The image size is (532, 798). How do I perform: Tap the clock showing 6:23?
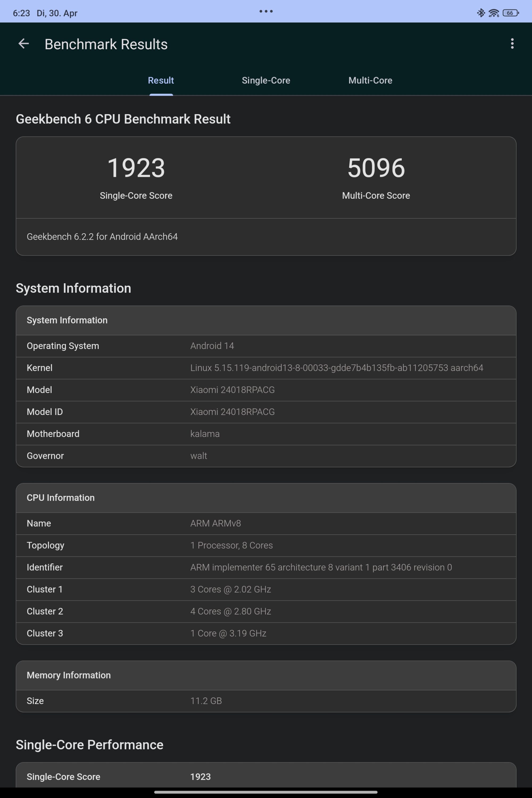(x=21, y=13)
